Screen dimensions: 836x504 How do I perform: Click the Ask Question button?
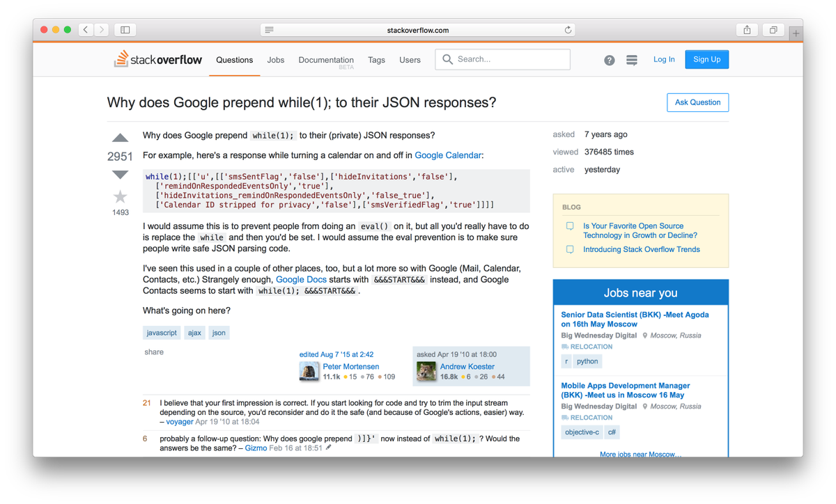(x=697, y=102)
